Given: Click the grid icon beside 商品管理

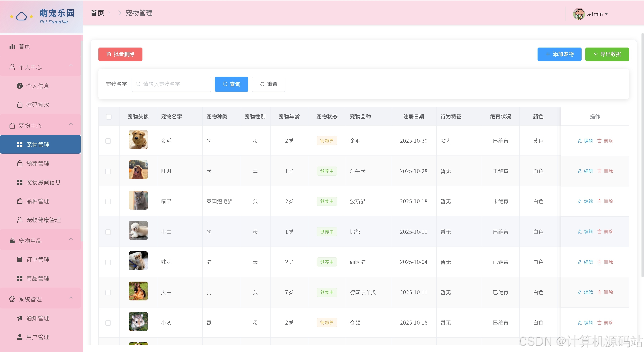Looking at the screenshot, I should tap(20, 278).
